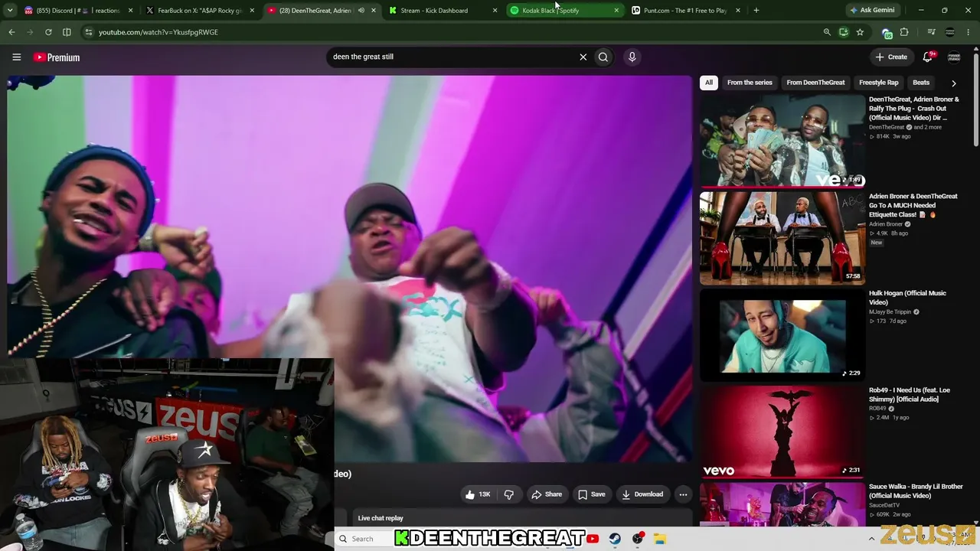This screenshot has width=980, height=551.
Task: Open Ask Gemini
Action: point(871,11)
